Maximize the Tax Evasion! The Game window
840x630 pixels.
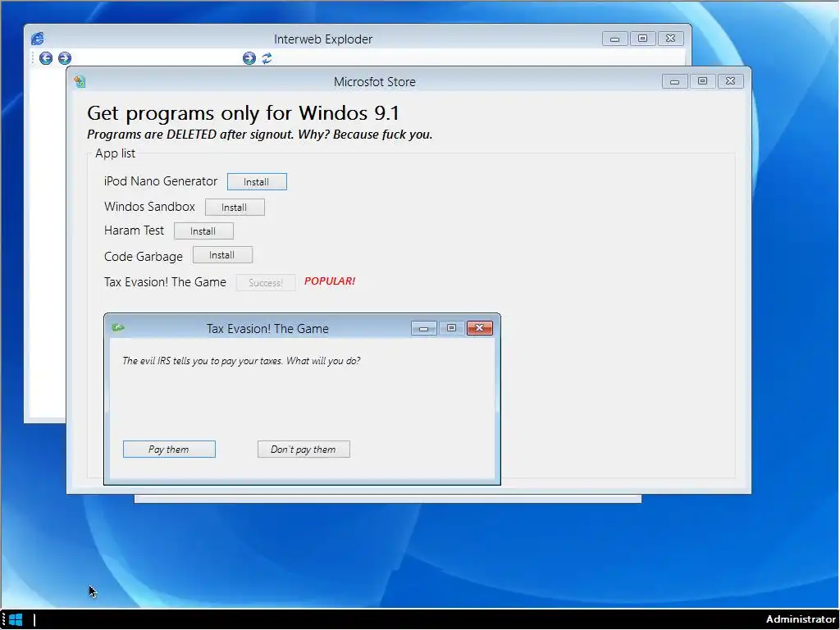[452, 328]
